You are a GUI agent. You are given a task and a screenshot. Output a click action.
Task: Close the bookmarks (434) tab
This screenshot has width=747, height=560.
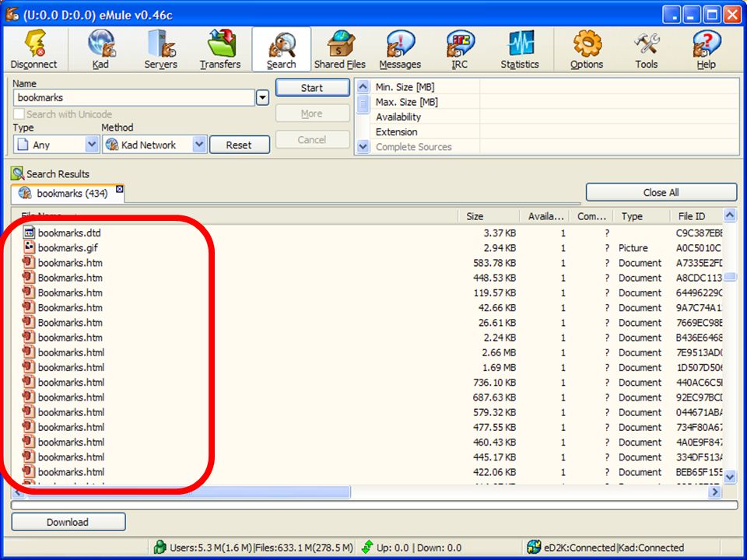120,189
